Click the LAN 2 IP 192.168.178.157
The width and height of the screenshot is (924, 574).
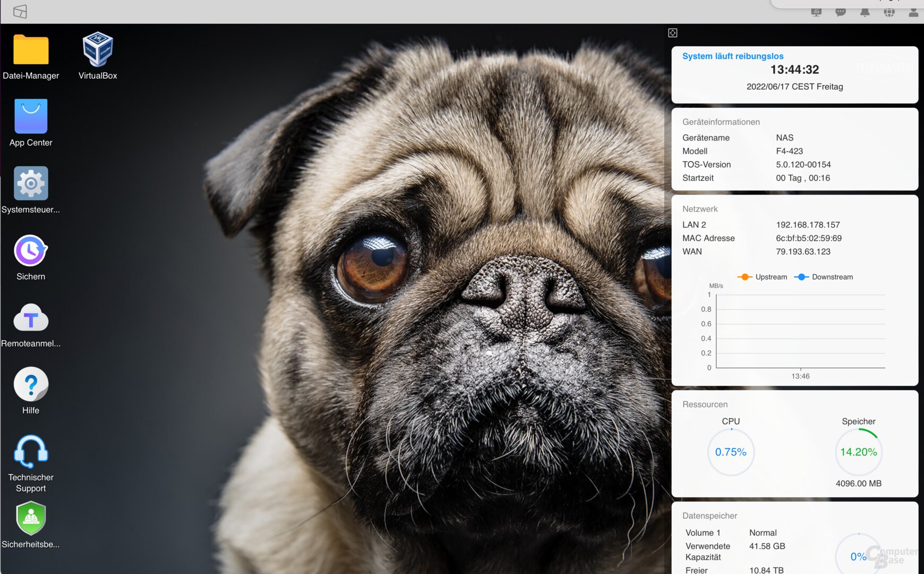pyautogui.click(x=808, y=225)
